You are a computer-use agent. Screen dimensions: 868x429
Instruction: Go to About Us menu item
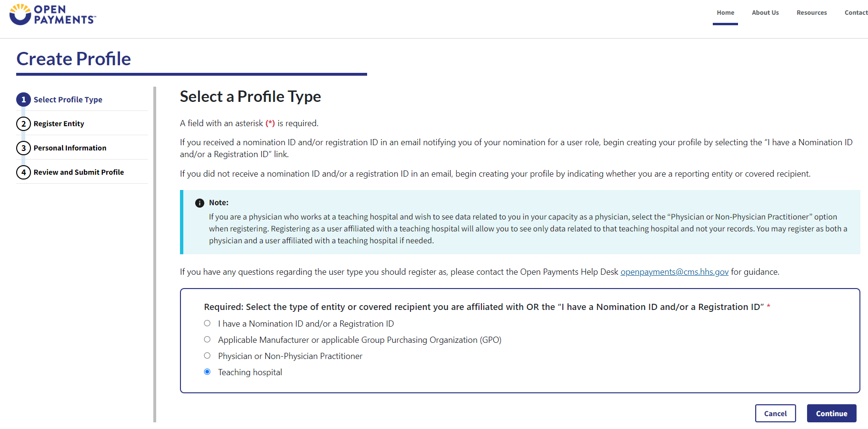pyautogui.click(x=765, y=13)
